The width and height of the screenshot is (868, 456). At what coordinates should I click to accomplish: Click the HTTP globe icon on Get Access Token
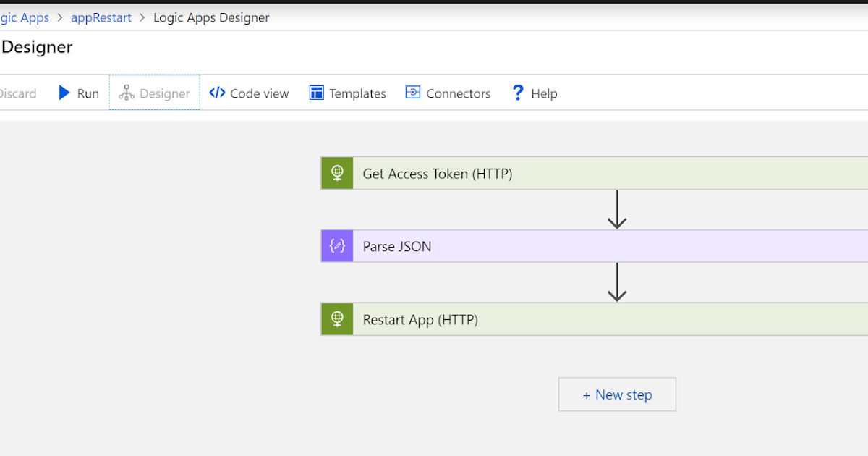click(x=336, y=173)
